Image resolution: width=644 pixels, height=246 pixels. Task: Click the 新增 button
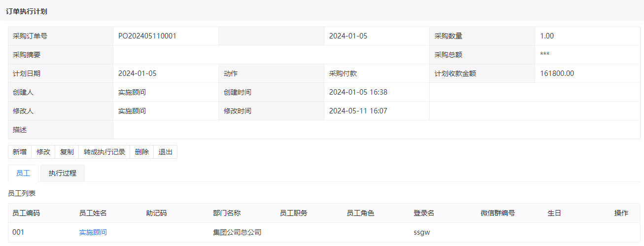coord(20,152)
